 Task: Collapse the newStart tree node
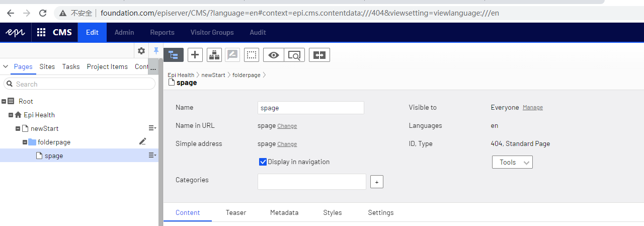pyautogui.click(x=18, y=128)
